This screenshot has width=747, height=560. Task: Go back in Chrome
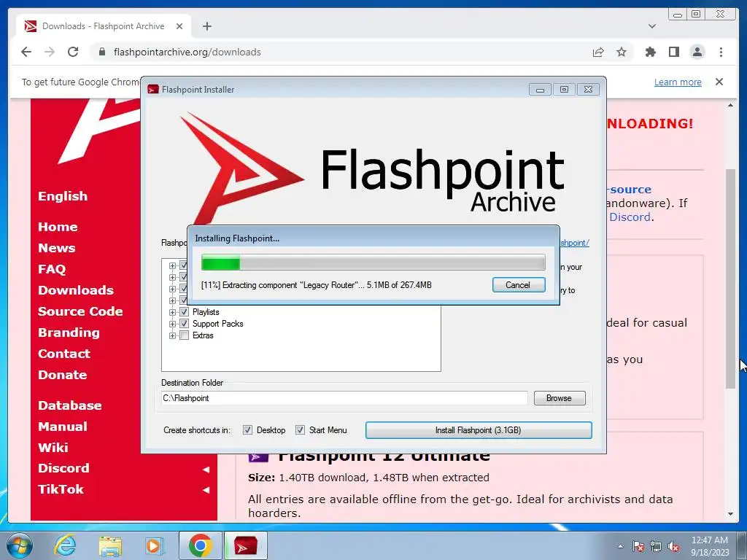point(26,52)
